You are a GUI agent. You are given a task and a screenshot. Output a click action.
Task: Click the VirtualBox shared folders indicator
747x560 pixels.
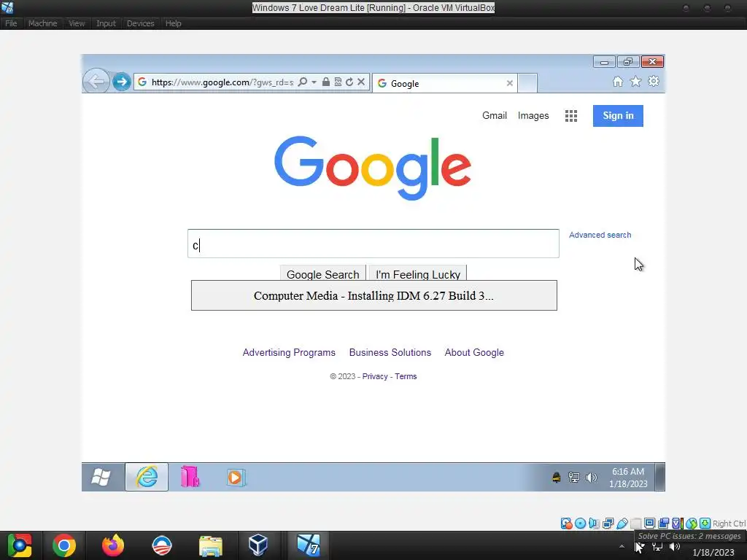click(x=635, y=524)
